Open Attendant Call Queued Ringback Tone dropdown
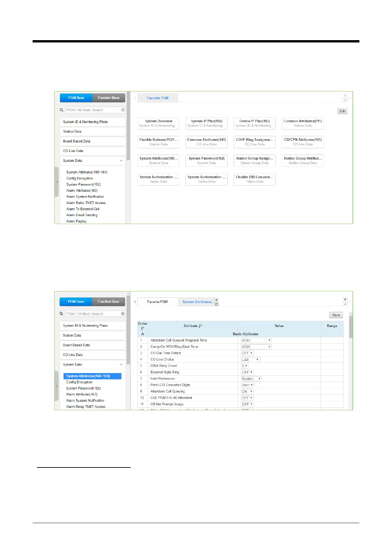 tap(256, 340)
